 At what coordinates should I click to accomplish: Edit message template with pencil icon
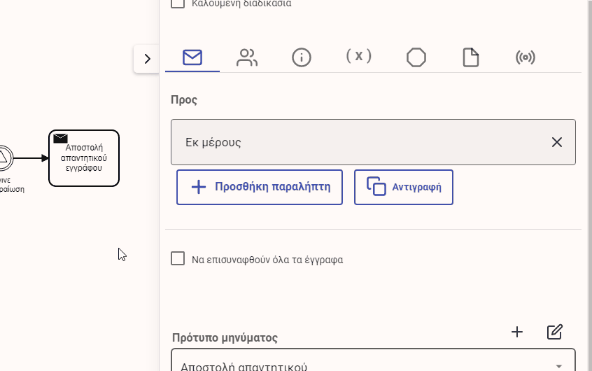click(x=554, y=332)
